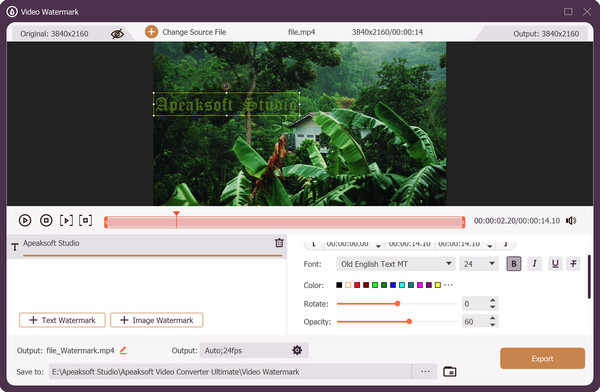This screenshot has height=392, width=600.
Task: Click the Output: 3840x2160 tab
Action: click(546, 34)
